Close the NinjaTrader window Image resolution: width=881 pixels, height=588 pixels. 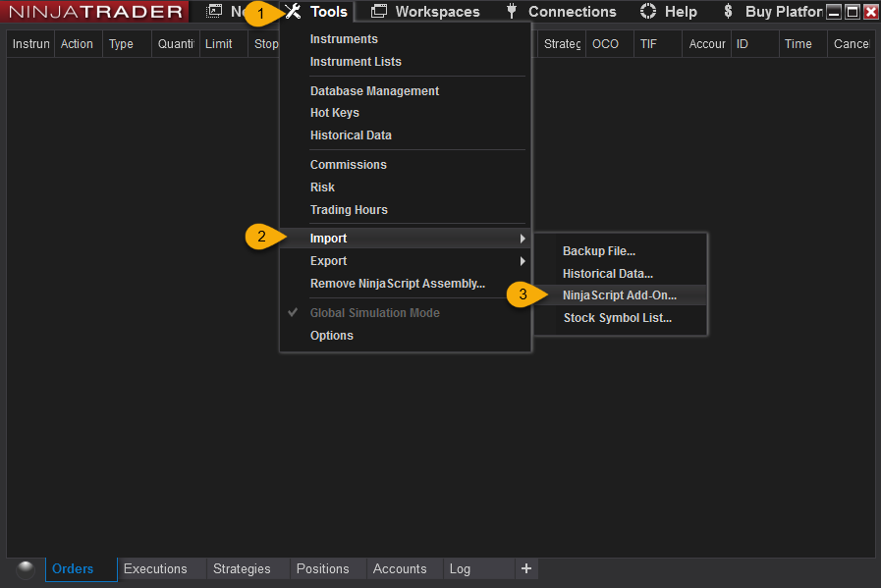click(871, 11)
